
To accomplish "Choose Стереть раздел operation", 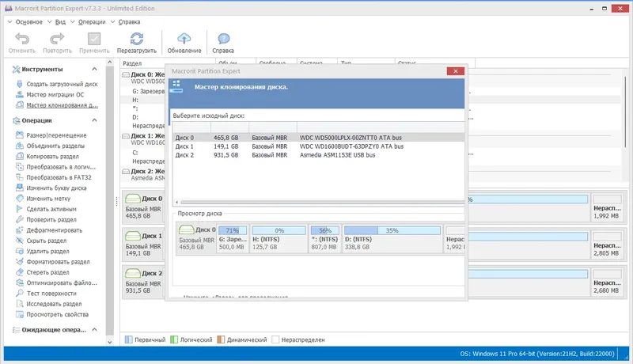I will pyautogui.click(x=47, y=272).
